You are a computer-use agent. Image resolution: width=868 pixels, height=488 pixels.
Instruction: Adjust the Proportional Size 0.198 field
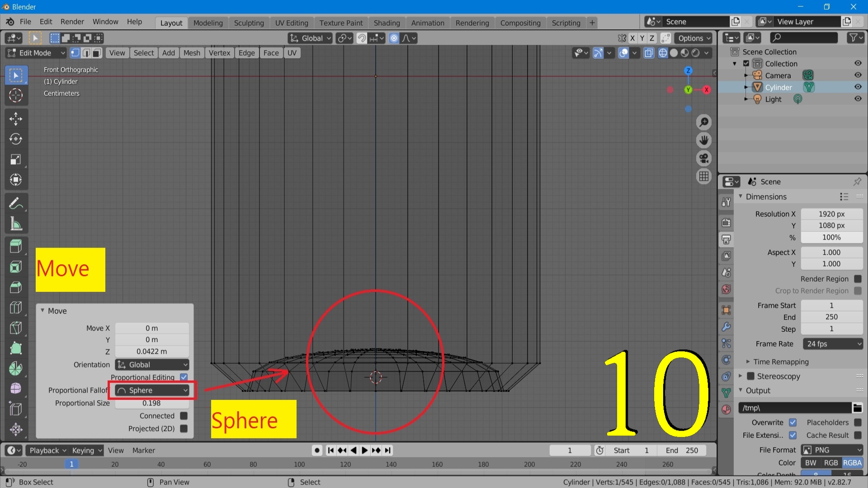coord(152,403)
